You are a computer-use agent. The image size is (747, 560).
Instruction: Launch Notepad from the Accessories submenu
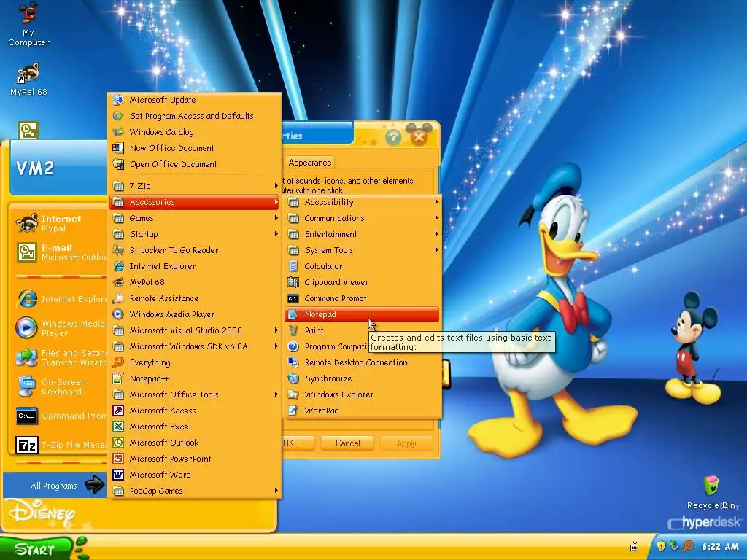click(x=362, y=314)
